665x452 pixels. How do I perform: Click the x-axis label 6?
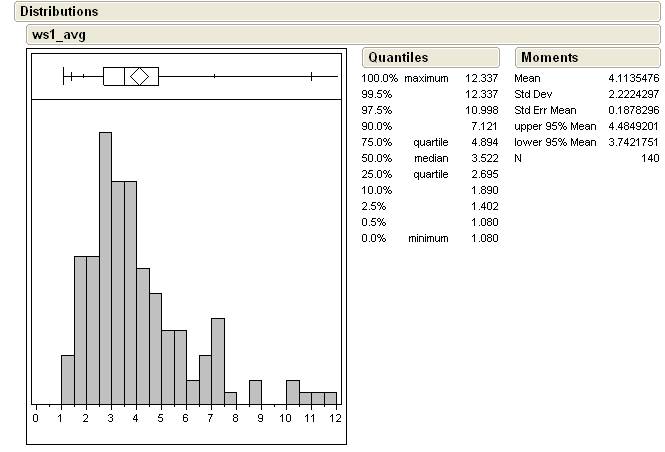tap(186, 418)
